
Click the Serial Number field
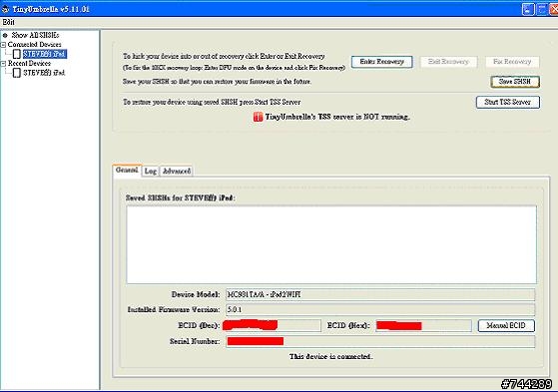click(x=380, y=341)
